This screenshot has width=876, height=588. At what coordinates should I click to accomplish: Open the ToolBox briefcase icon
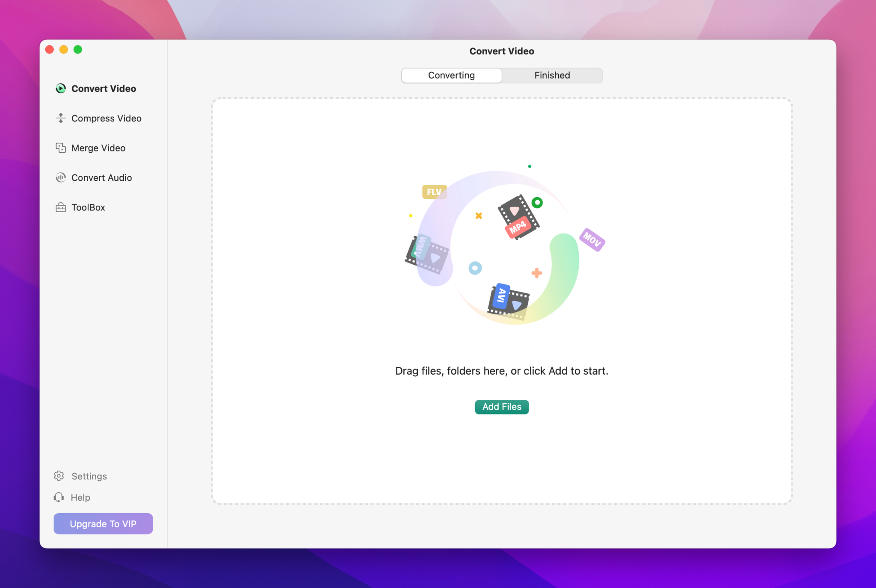(x=61, y=207)
